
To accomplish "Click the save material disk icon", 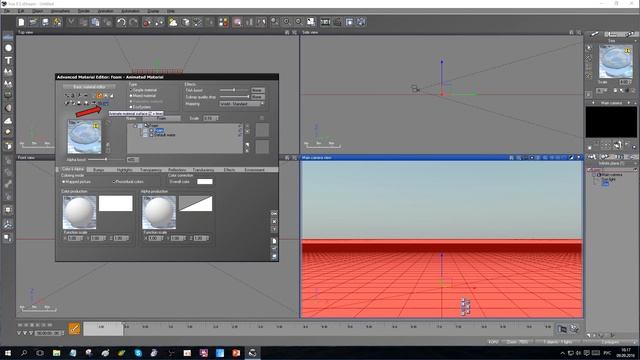I will pos(274,256).
